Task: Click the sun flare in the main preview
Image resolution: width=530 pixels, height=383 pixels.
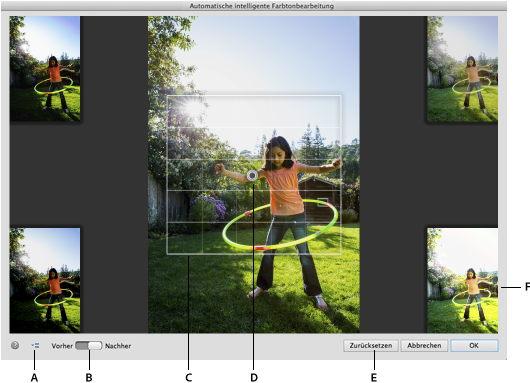Action: (193, 108)
